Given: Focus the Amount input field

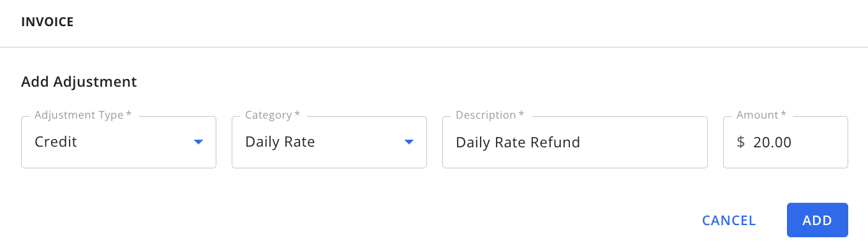Looking at the screenshot, I should tap(786, 142).
